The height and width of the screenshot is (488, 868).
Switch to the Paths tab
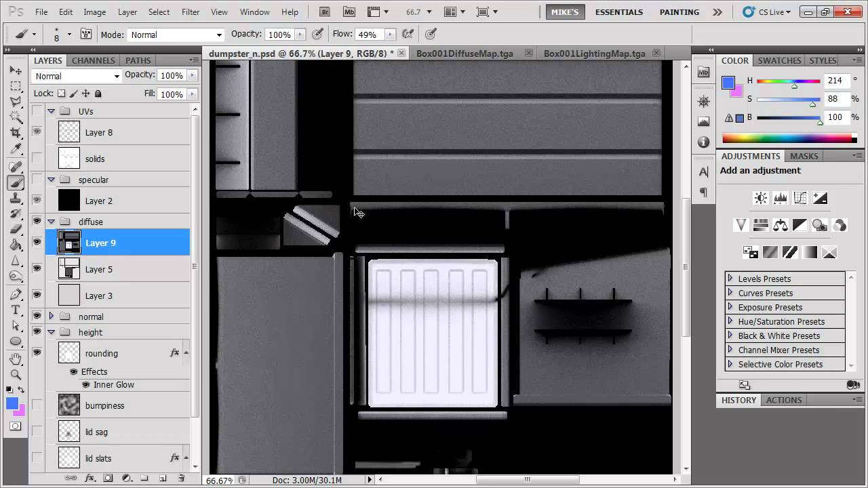[x=138, y=60]
